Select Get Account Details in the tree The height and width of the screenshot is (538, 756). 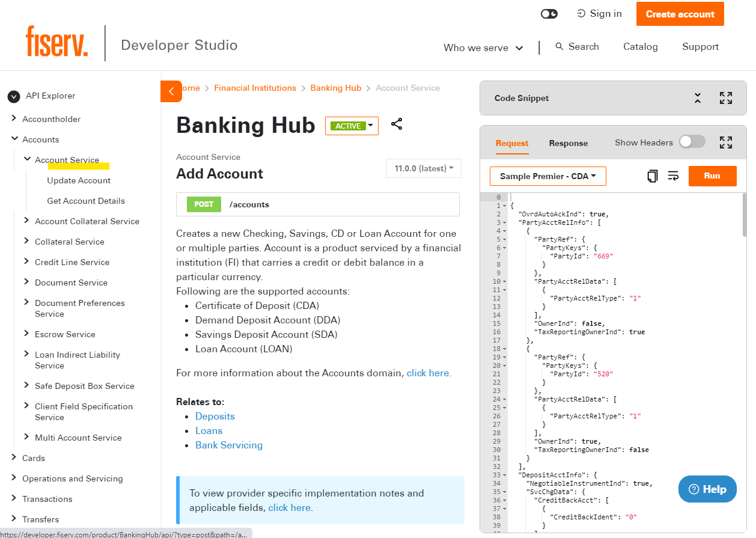(86, 201)
